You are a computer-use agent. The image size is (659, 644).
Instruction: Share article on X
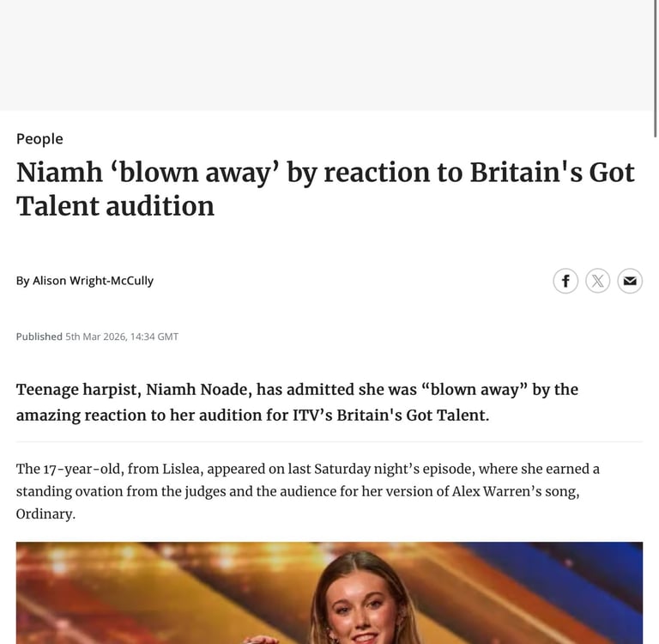598,281
